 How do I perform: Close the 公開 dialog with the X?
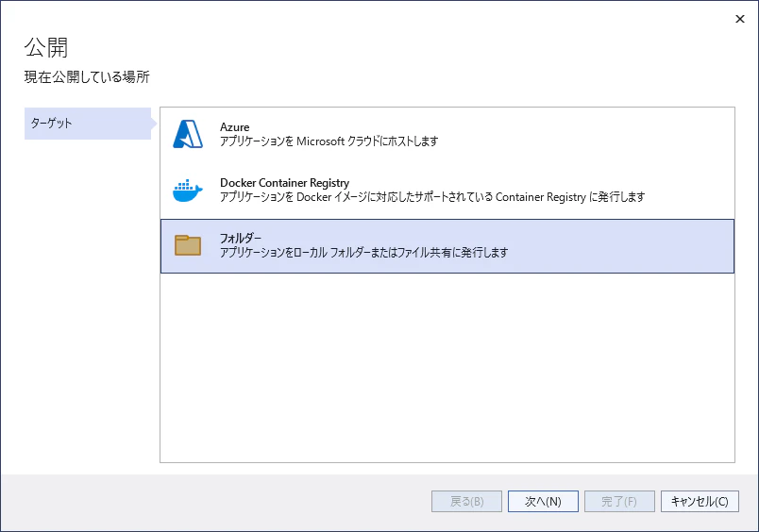[x=739, y=19]
